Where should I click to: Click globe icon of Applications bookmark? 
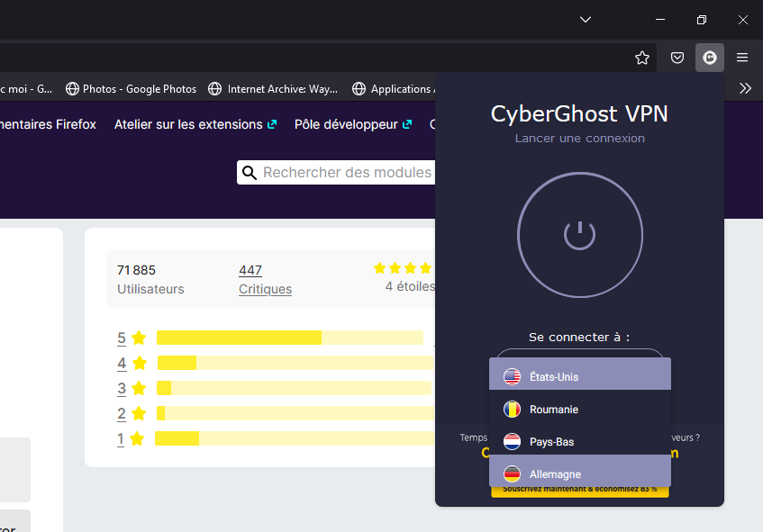[359, 89]
